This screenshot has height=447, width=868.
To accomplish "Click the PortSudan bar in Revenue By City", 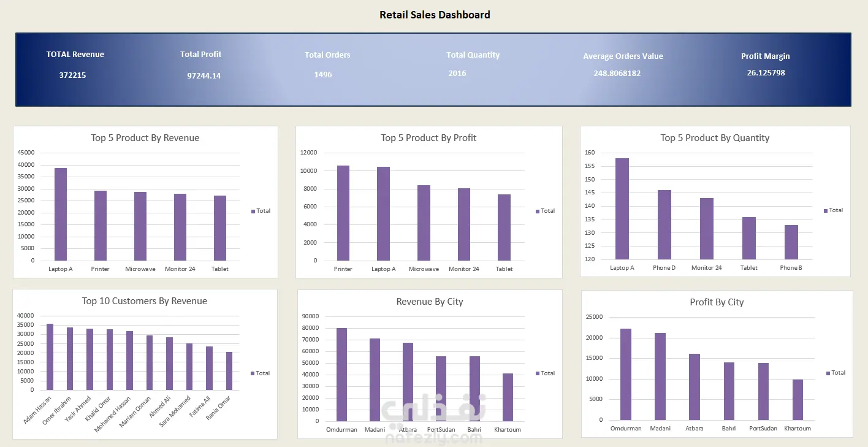I will click(441, 389).
